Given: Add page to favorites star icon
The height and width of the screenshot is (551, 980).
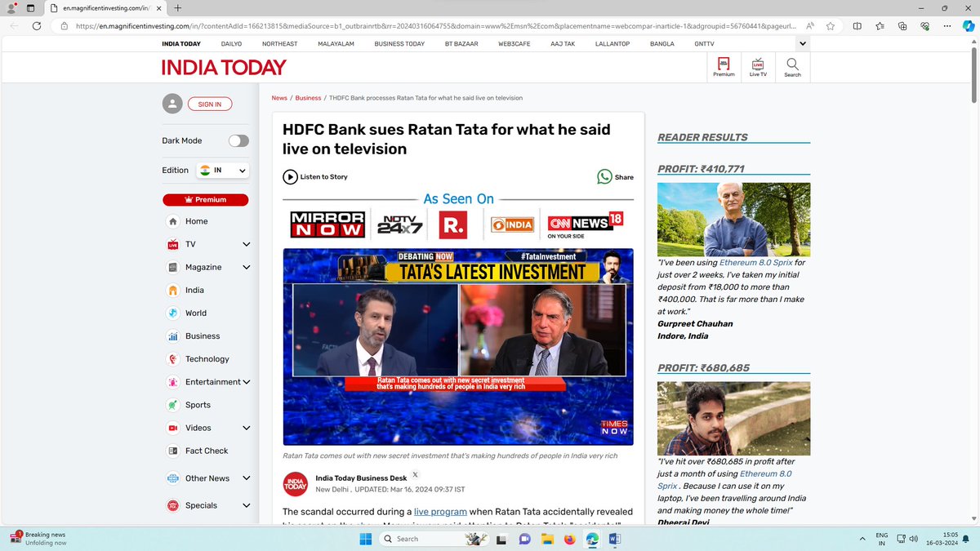Looking at the screenshot, I should click(831, 26).
